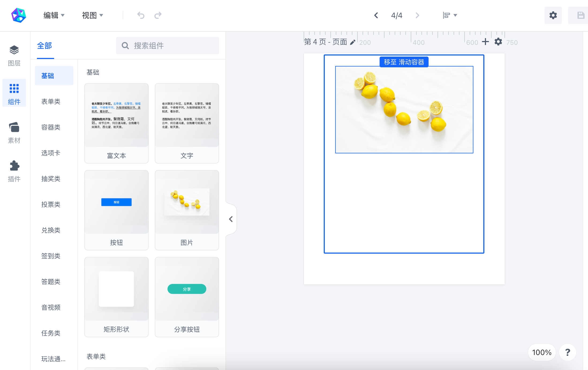Click the redo arrow icon
This screenshot has height=370, width=588.
(x=158, y=15)
